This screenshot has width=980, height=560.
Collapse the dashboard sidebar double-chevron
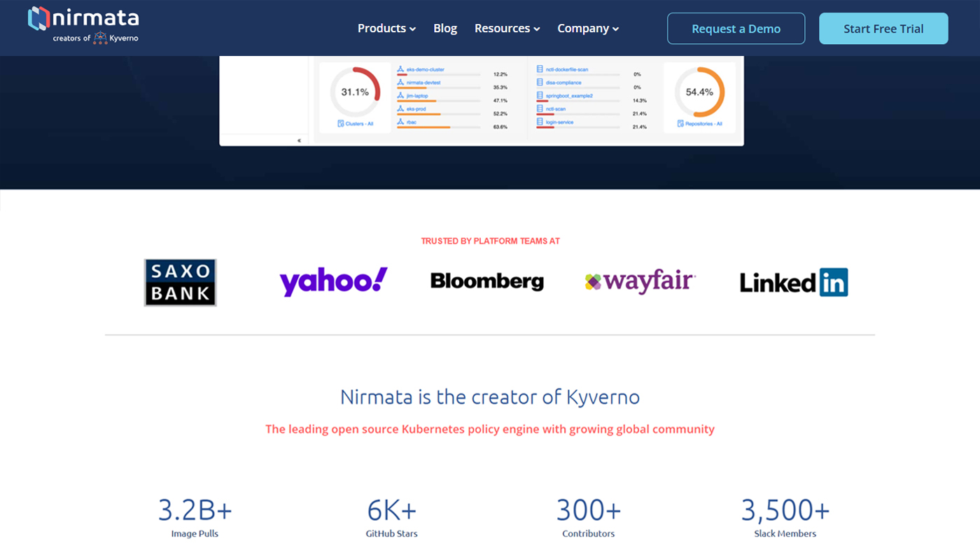299,141
